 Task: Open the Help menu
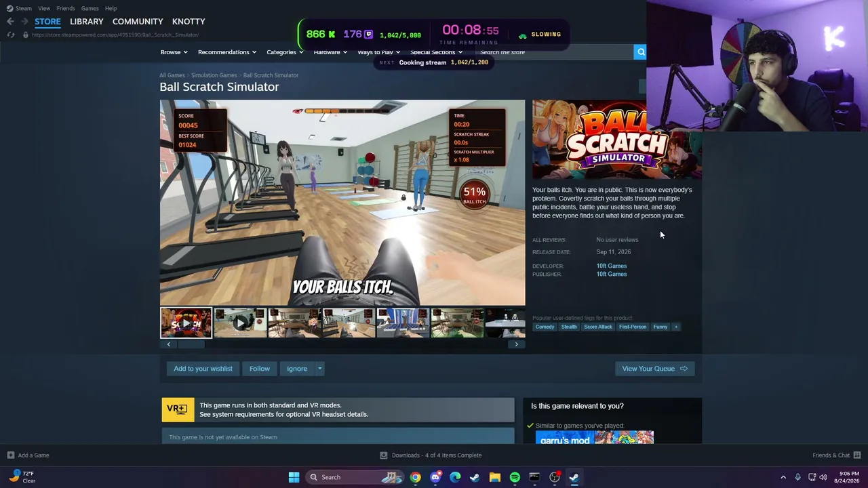[111, 8]
